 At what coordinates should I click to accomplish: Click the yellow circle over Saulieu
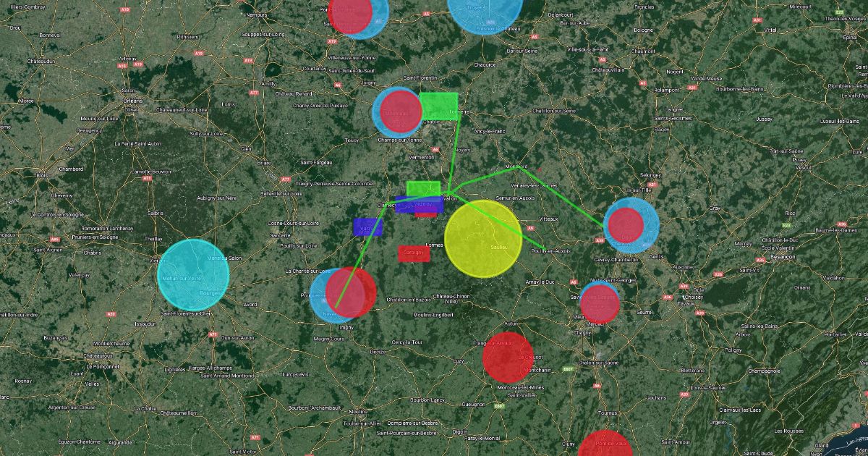pos(482,240)
